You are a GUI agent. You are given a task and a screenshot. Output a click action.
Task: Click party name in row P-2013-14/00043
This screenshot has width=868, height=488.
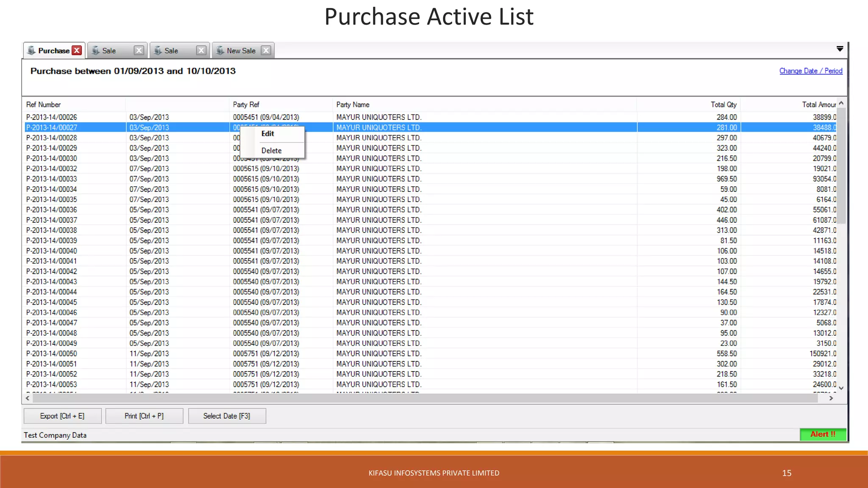coord(379,282)
